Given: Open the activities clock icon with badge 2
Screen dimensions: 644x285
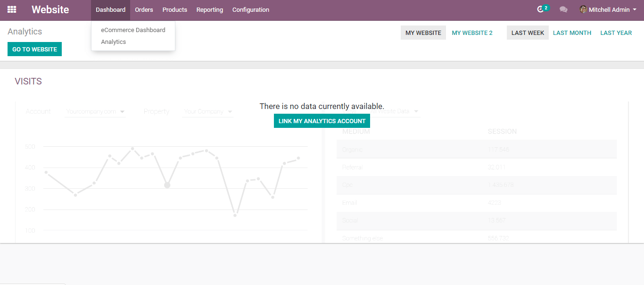Looking at the screenshot, I should point(543,9).
